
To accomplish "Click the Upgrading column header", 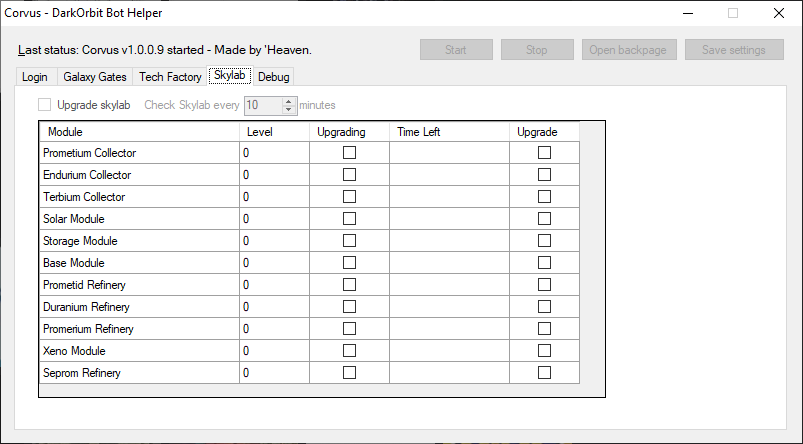I will point(349,132).
